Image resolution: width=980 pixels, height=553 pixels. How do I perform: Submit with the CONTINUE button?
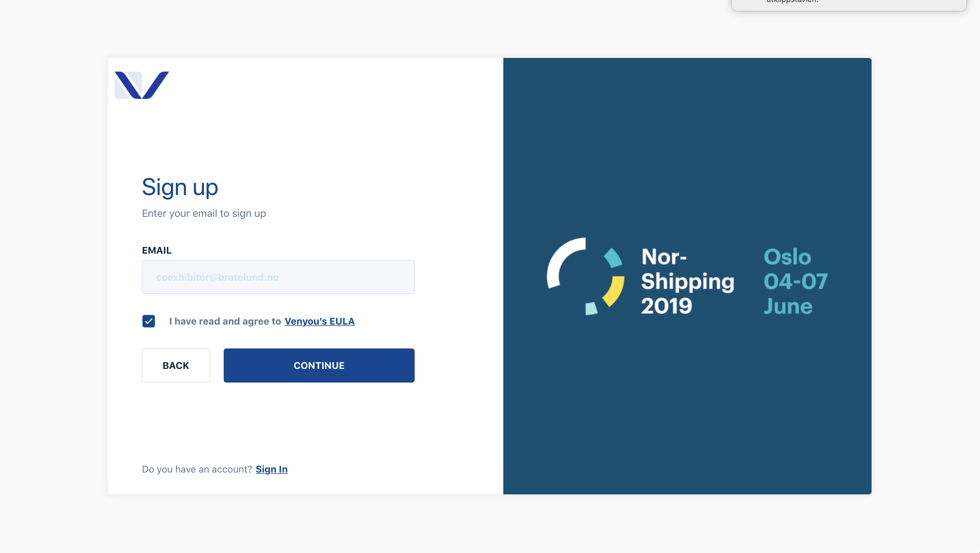pyautogui.click(x=319, y=365)
